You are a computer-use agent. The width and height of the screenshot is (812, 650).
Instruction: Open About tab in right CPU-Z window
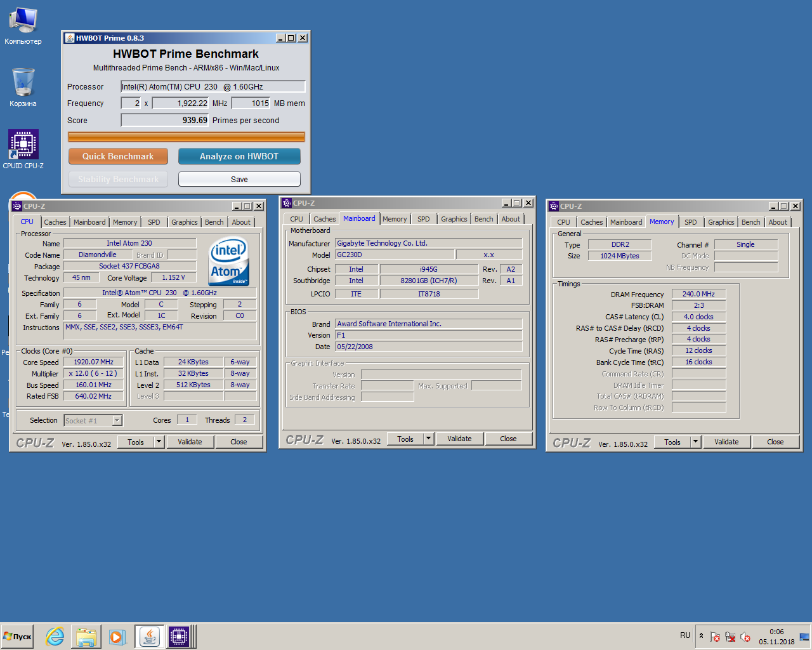pyautogui.click(x=778, y=222)
